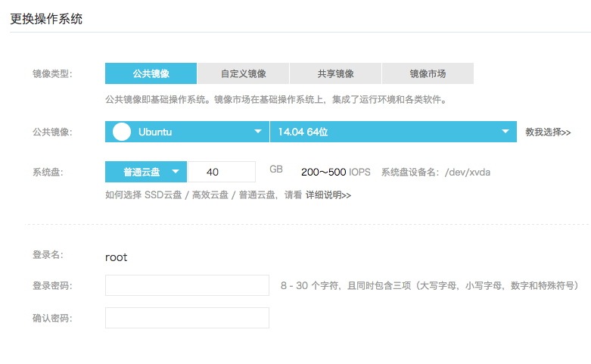Choose the 镜像市场 tab
This screenshot has height=364, width=591.
point(428,73)
